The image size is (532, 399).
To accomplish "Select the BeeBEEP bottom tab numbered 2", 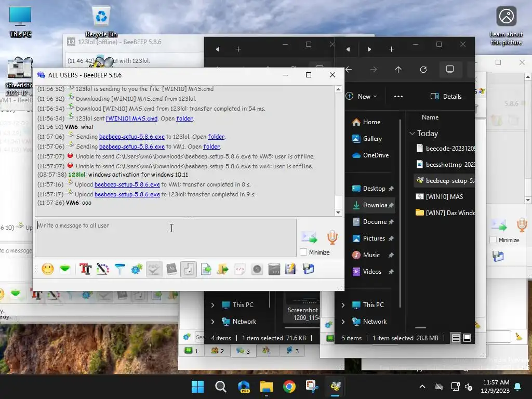I will (x=218, y=351).
